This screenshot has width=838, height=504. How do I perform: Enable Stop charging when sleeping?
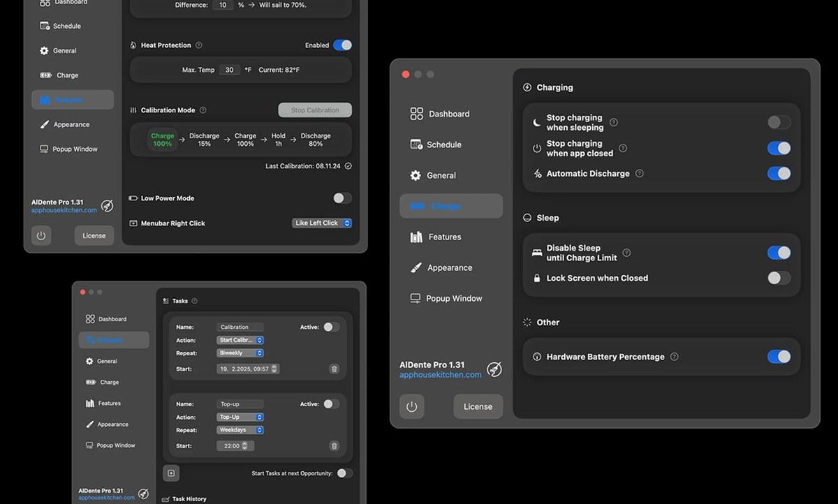779,121
